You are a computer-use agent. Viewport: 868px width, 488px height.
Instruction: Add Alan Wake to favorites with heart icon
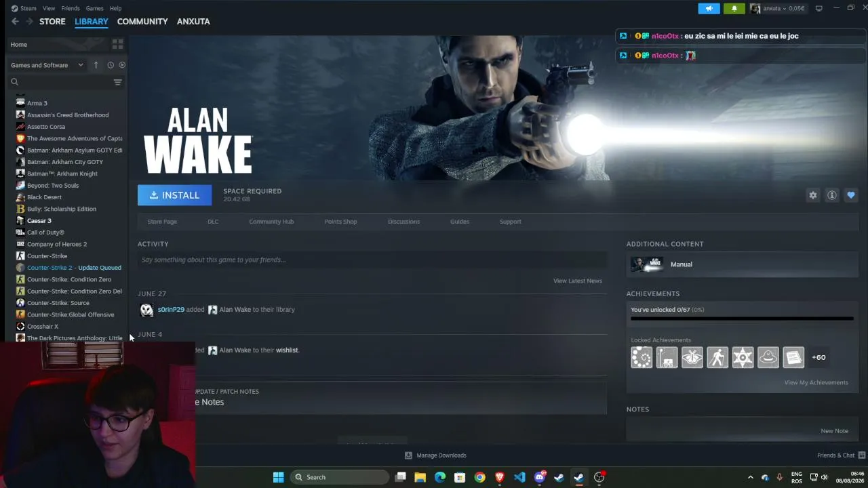[851, 195]
